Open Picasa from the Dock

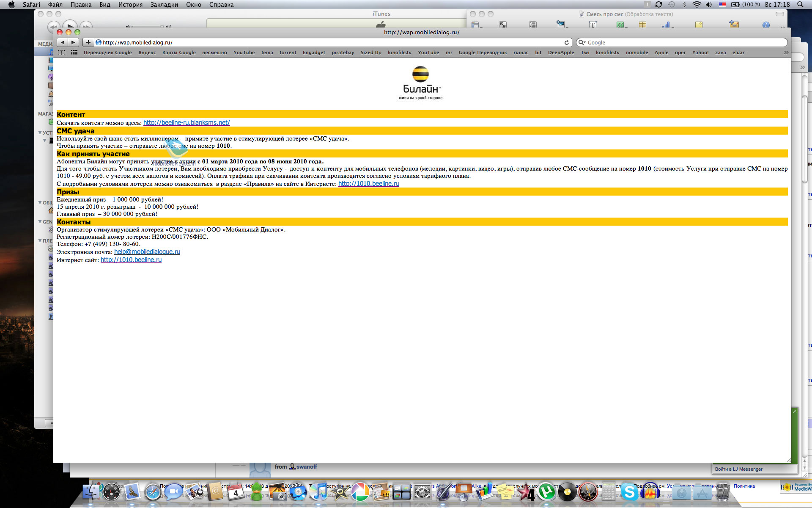360,492
